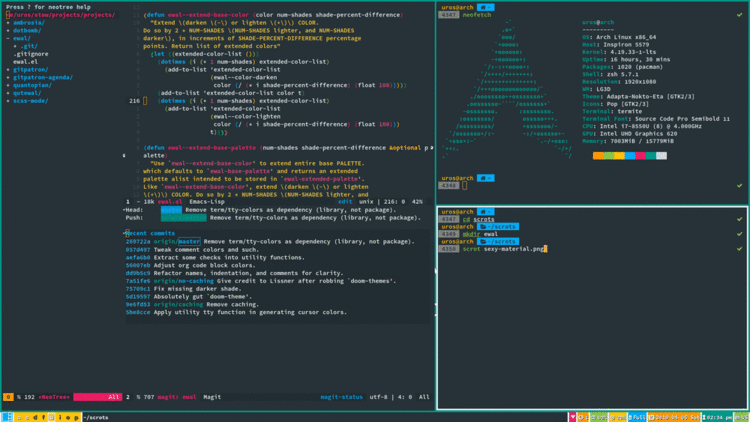Click the Emacs-Lisp major mode indicator
Viewport: 750px width, 422px height.
click(207, 202)
